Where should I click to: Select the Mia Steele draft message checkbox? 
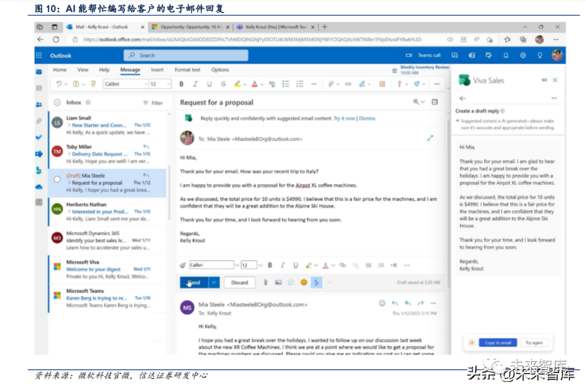57,179
